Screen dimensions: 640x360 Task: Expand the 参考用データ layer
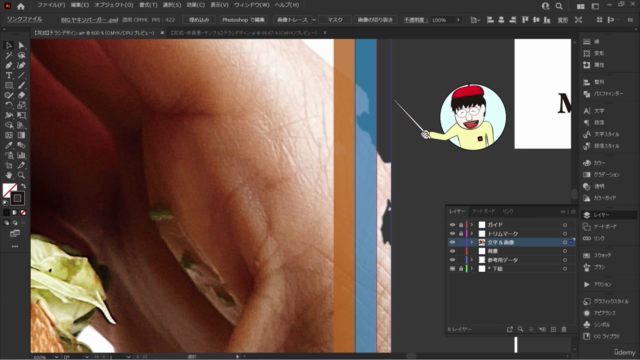point(472,260)
